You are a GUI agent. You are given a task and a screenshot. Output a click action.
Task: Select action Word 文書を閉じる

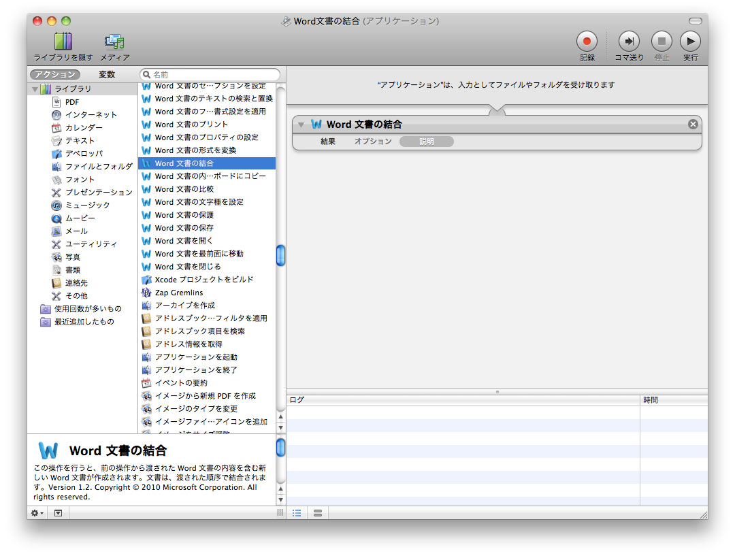tap(207, 267)
